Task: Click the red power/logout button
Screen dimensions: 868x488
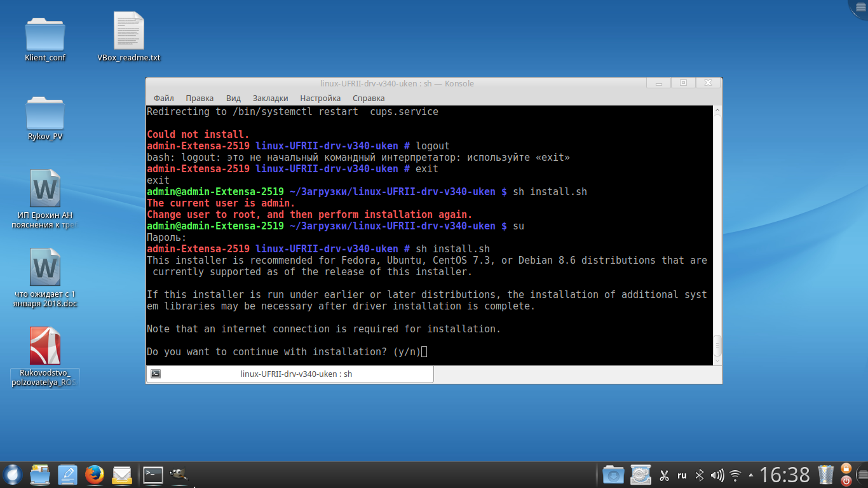Action: (846, 482)
